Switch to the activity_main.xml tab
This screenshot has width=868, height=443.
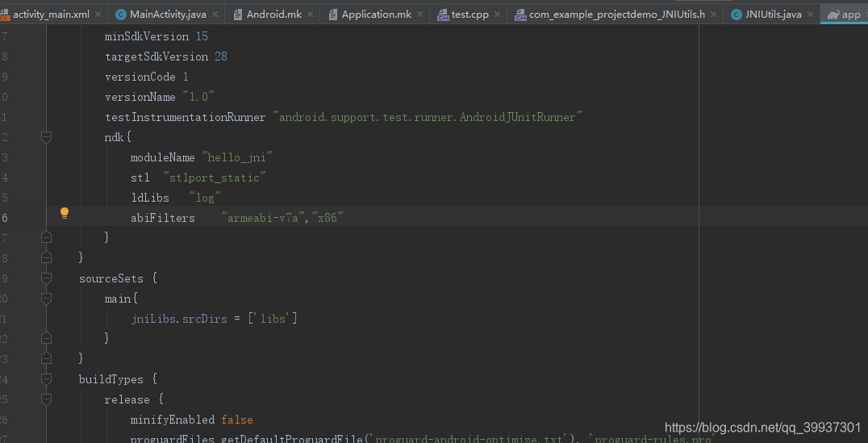(51, 15)
